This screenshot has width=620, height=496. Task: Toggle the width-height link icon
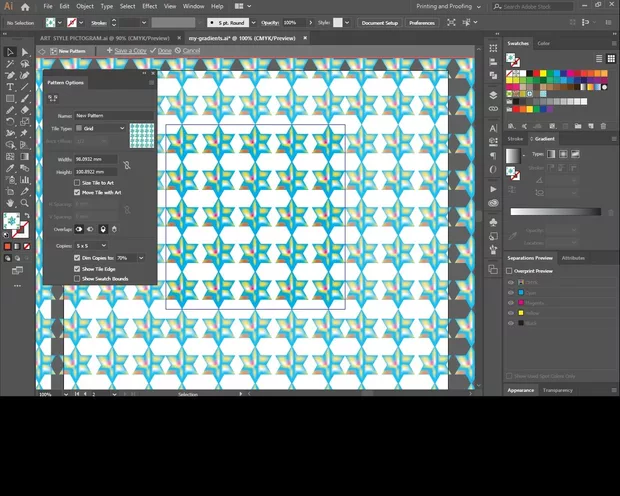127,165
